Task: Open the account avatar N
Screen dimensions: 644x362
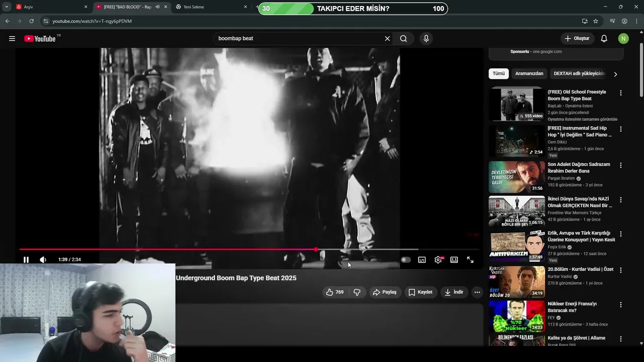Action: (623, 39)
